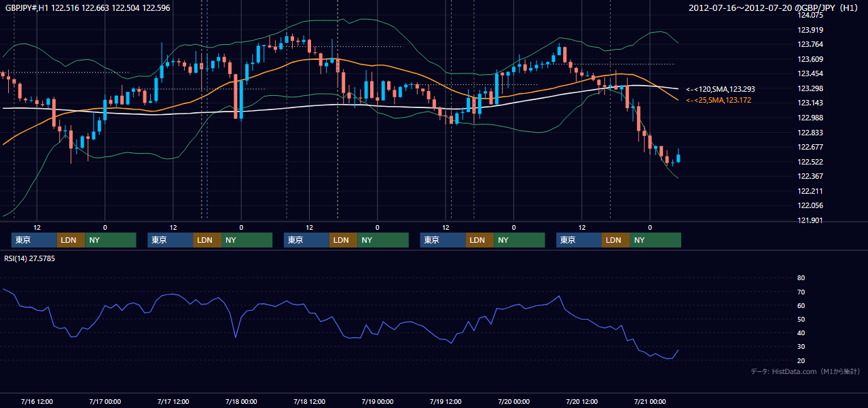
Task: Select the 123.764 price level
Action: pos(810,44)
